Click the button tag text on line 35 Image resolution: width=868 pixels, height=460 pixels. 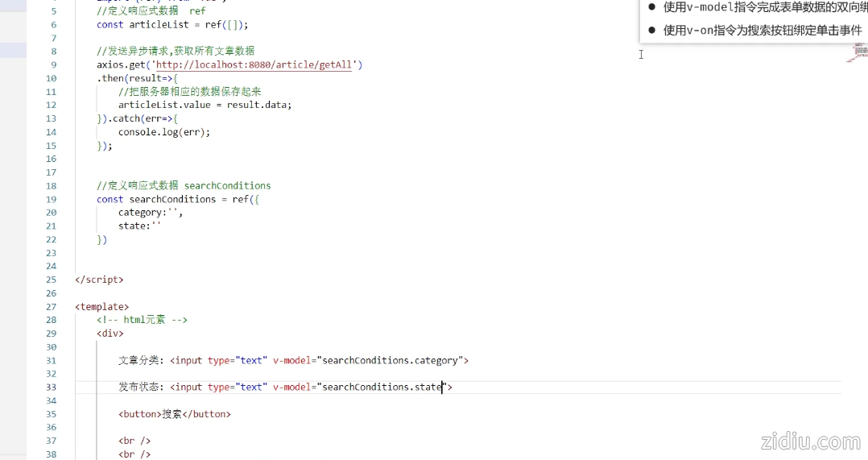tap(174, 414)
